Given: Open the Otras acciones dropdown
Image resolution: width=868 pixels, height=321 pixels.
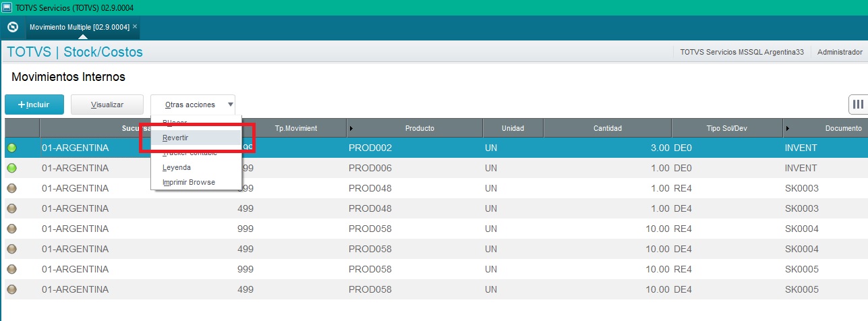Looking at the screenshot, I should pos(193,105).
